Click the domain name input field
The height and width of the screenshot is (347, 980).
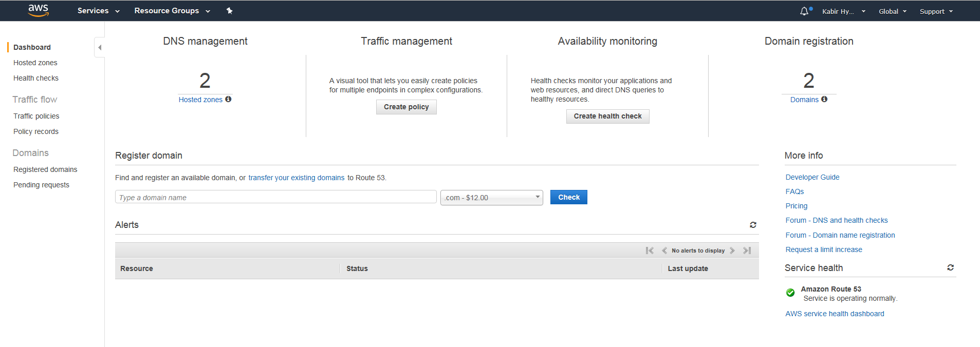pyautogui.click(x=276, y=197)
